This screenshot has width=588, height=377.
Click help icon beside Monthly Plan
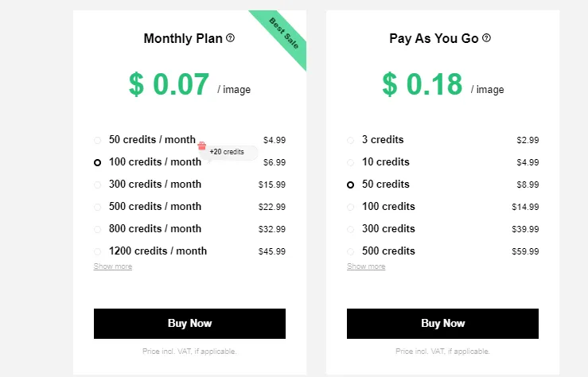[x=231, y=38]
